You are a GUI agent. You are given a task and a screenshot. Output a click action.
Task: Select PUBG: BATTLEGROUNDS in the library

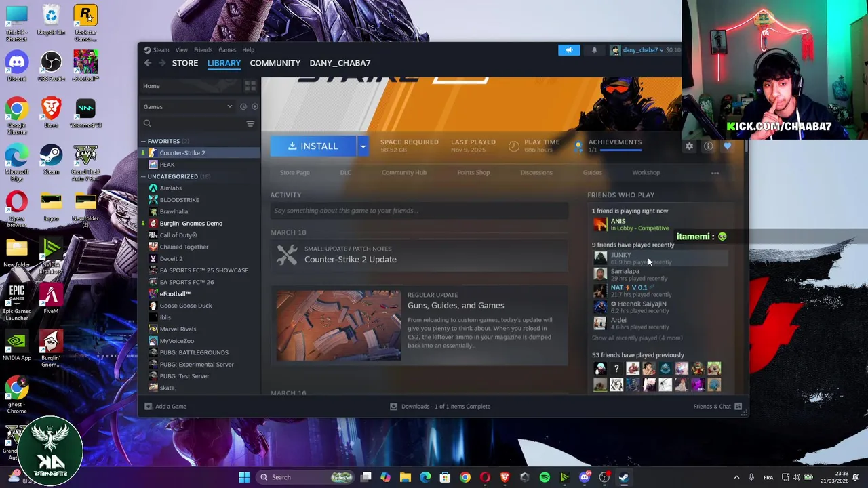[199, 352]
